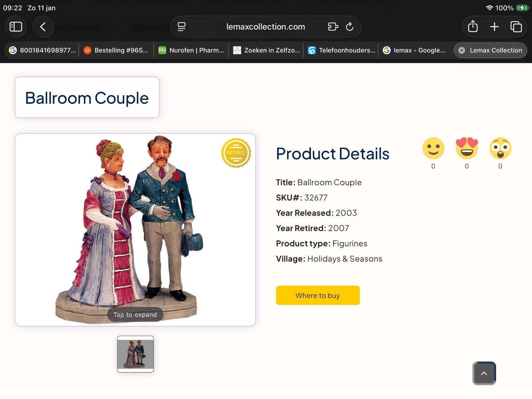The width and height of the screenshot is (532, 399).
Task: Open the extensions icon in address bar
Action: [x=333, y=27]
